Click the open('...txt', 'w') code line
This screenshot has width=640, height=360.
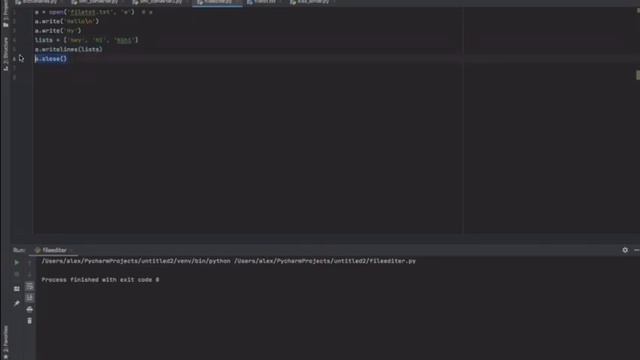click(84, 12)
